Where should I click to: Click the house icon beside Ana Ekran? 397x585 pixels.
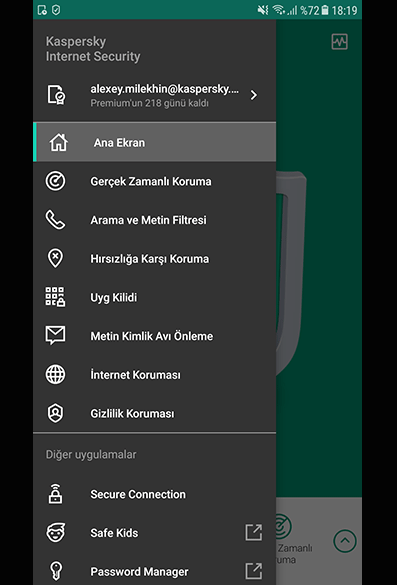pos(59,143)
